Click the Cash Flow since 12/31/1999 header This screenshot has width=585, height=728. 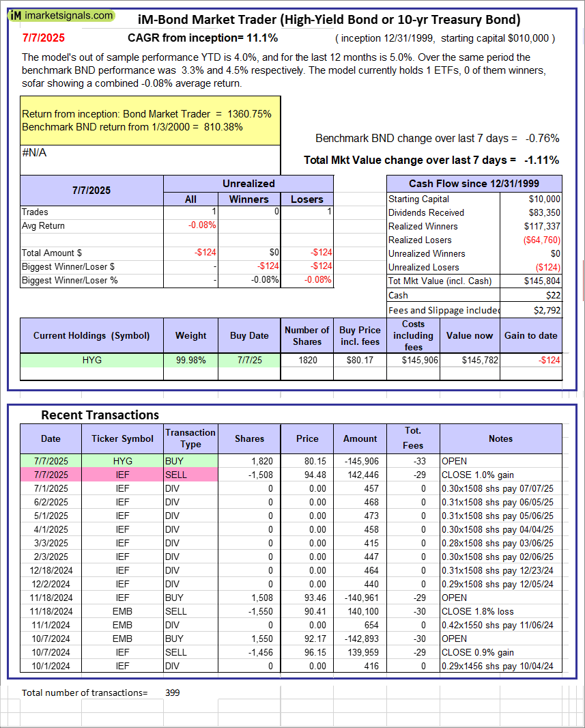(474, 184)
